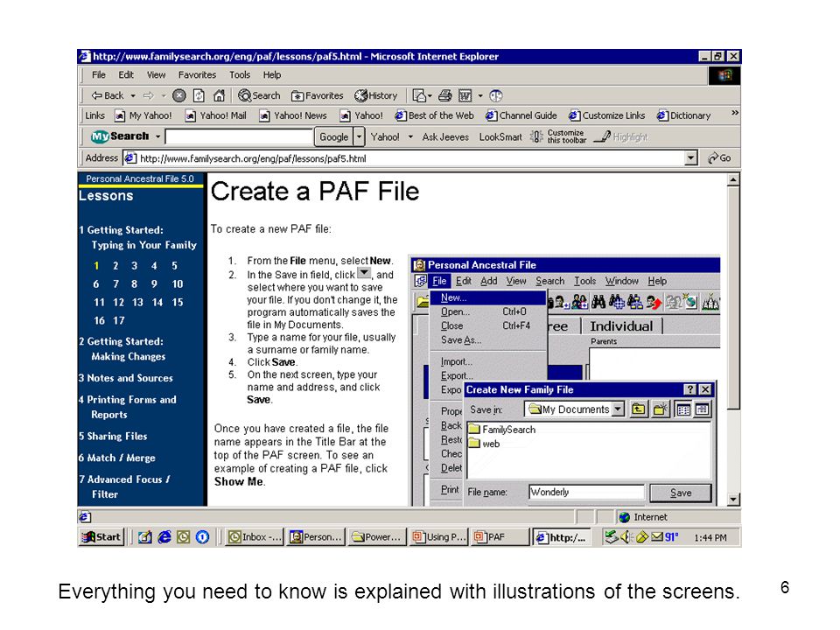Click the Forward arrow in browser toolbar
Image resolution: width=840 pixels, height=630 pixels.
149,96
